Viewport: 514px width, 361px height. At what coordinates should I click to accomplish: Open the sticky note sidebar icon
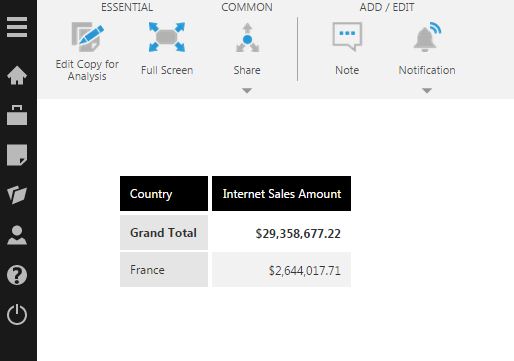(17, 155)
